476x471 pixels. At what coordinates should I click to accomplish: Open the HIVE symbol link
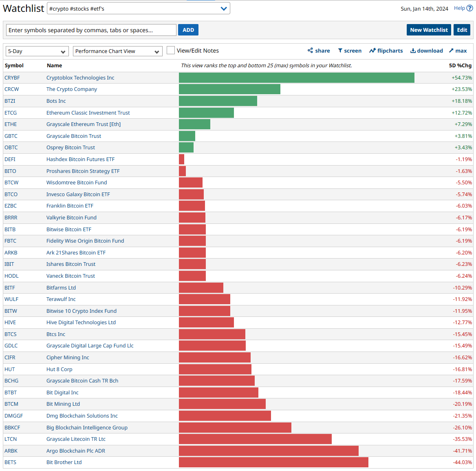pos(10,323)
